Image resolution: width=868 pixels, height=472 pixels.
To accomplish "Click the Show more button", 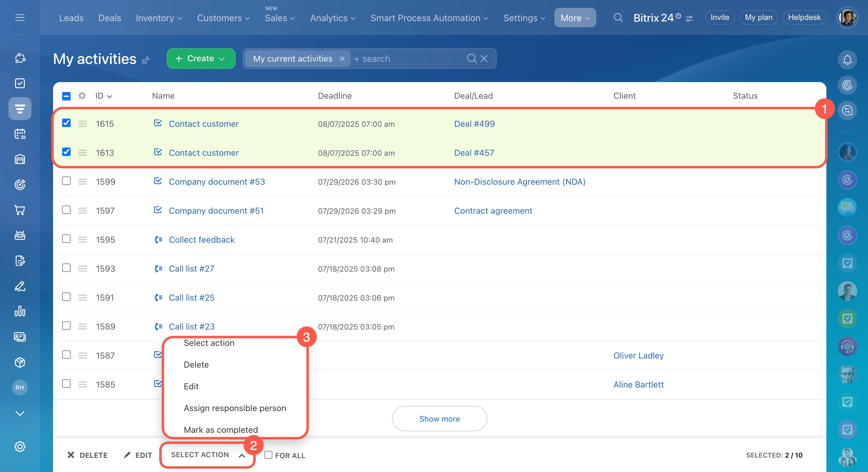I will 439,418.
